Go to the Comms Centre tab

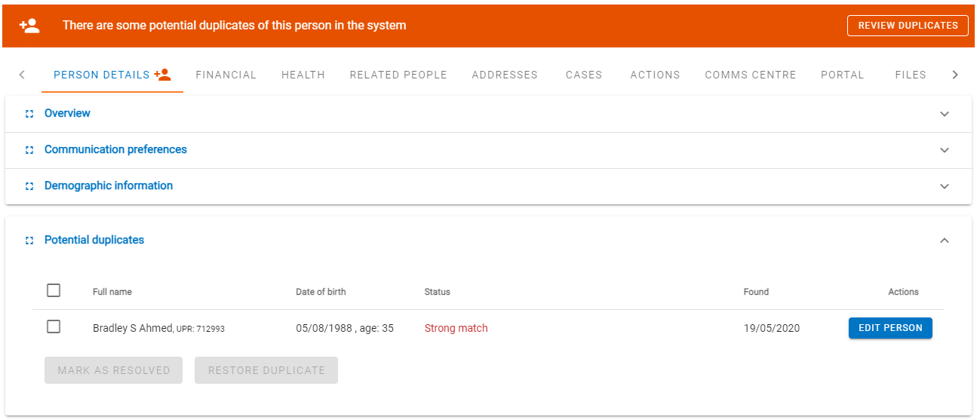tap(751, 75)
